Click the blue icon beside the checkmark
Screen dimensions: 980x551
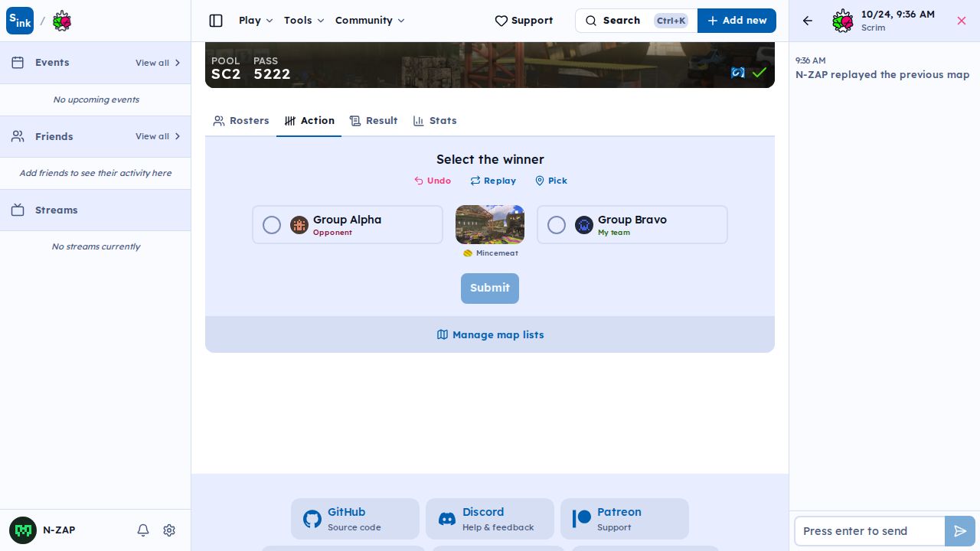(738, 73)
